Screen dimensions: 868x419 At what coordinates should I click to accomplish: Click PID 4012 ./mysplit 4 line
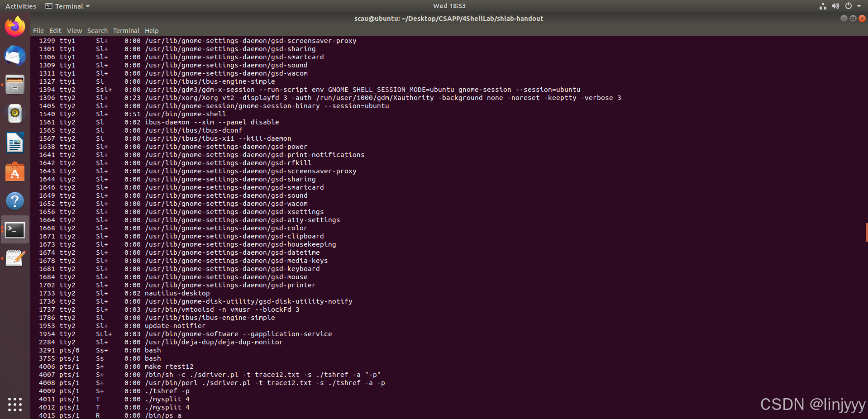point(114,407)
